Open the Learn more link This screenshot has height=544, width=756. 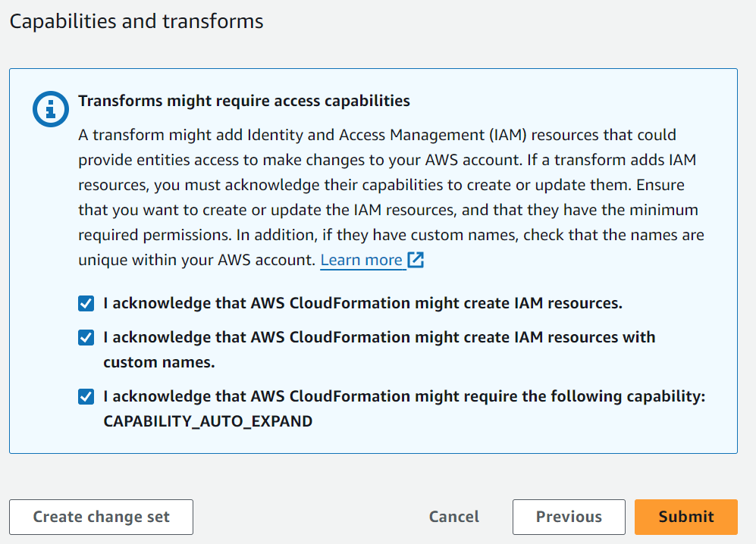click(362, 260)
